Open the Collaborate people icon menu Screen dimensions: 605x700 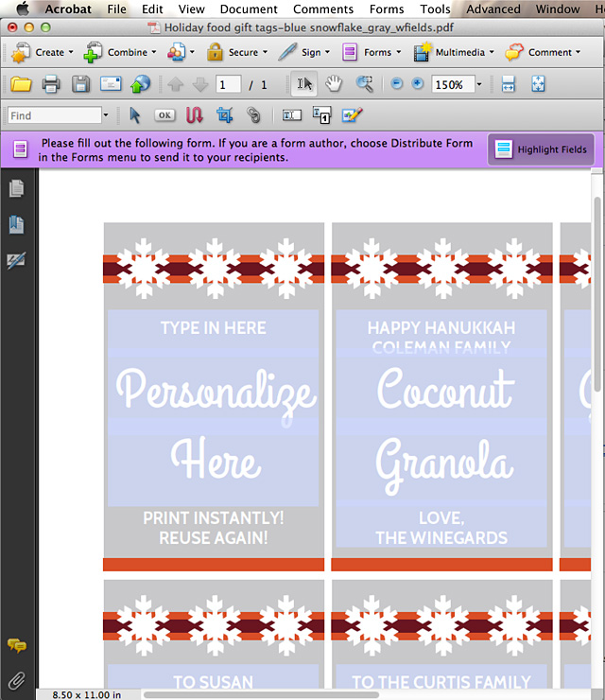pyautogui.click(x=181, y=53)
